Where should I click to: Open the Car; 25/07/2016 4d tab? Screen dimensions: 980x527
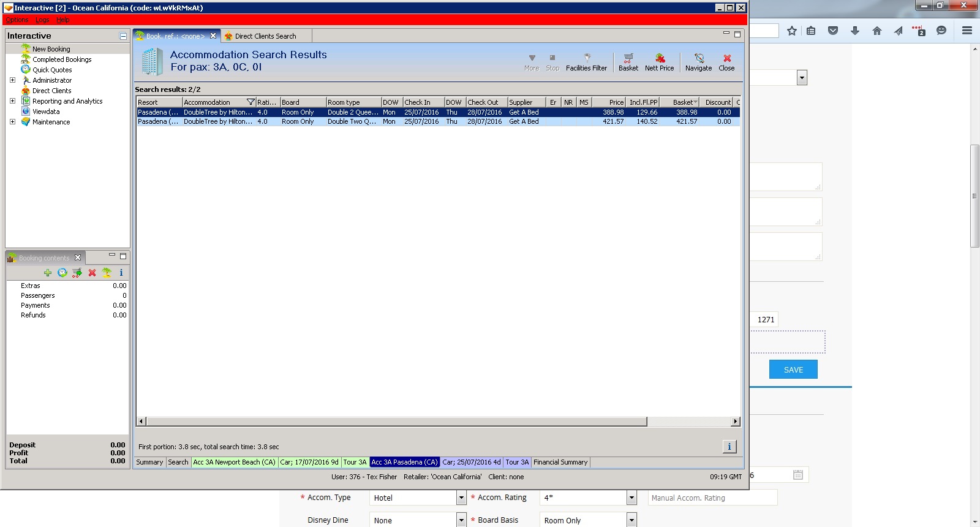472,462
